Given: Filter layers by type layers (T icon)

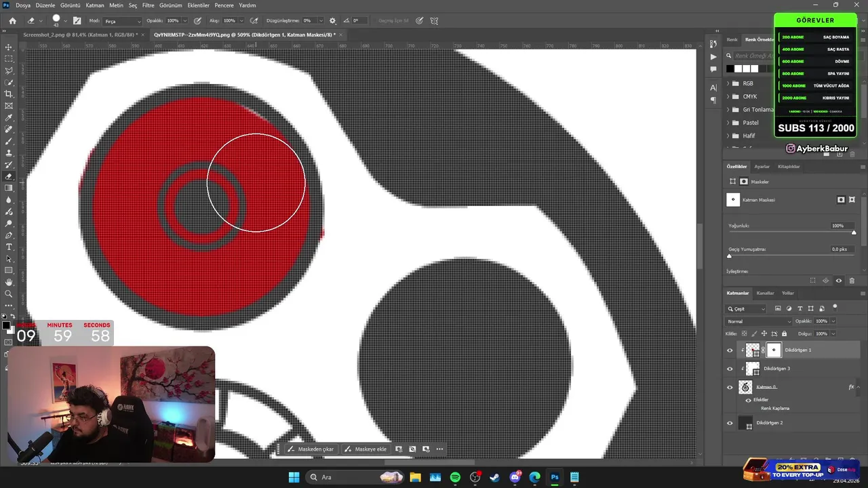Looking at the screenshot, I should (x=800, y=308).
